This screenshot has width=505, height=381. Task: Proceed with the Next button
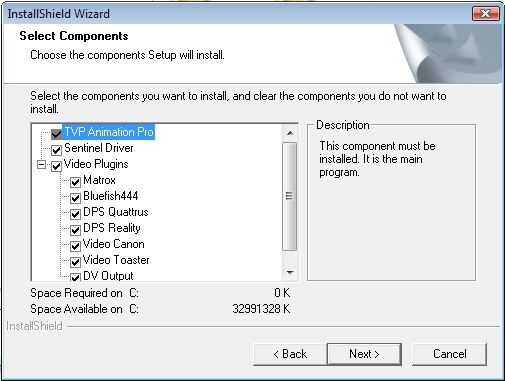point(364,354)
